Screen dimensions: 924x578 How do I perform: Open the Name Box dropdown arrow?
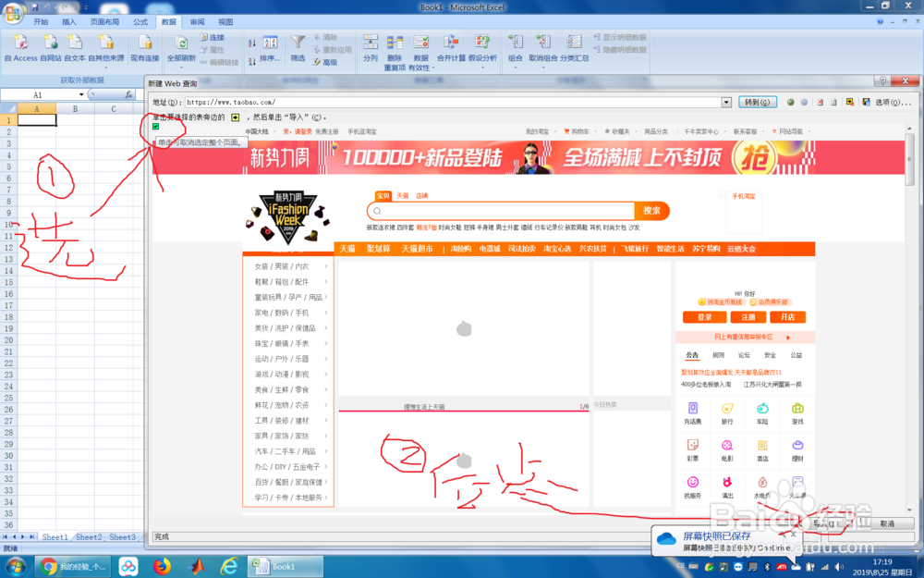pyautogui.click(x=81, y=94)
